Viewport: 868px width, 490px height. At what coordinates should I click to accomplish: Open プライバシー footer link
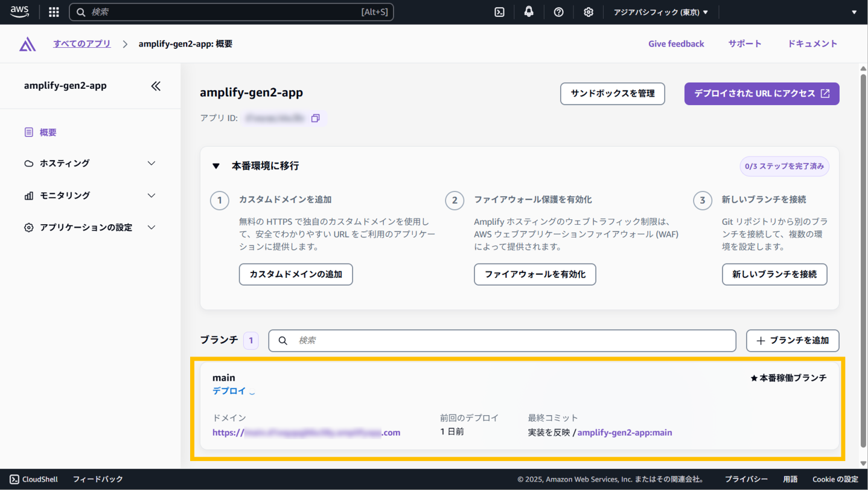746,479
